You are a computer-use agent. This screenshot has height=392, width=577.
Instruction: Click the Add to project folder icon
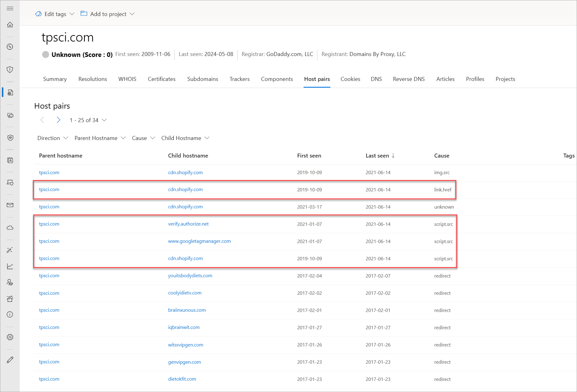pyautogui.click(x=84, y=14)
